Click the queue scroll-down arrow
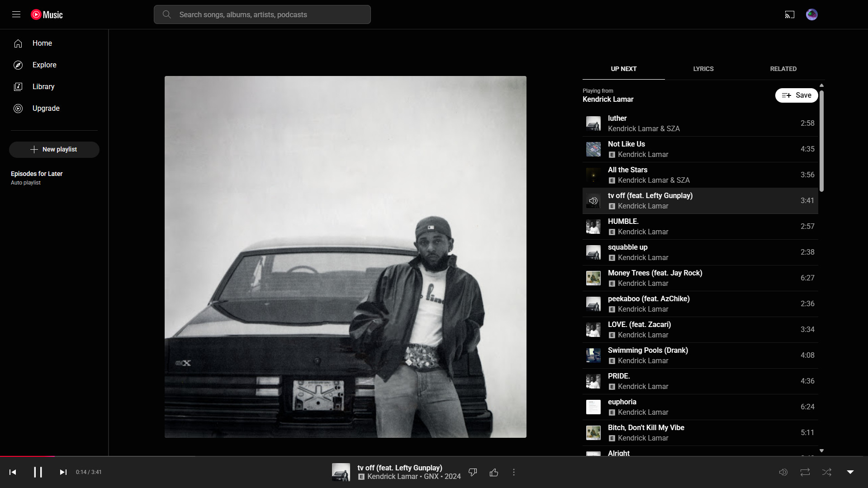This screenshot has width=868, height=488. [821, 451]
